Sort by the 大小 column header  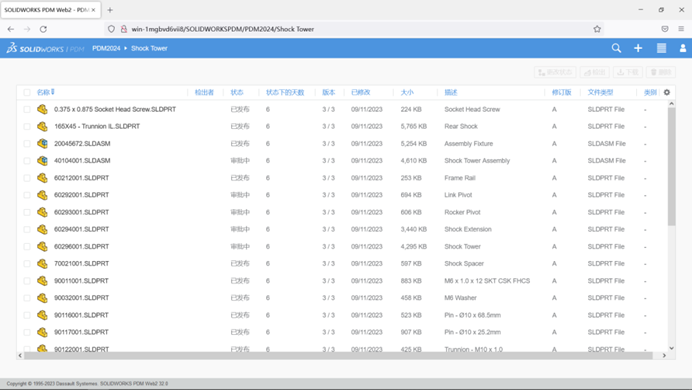point(407,92)
